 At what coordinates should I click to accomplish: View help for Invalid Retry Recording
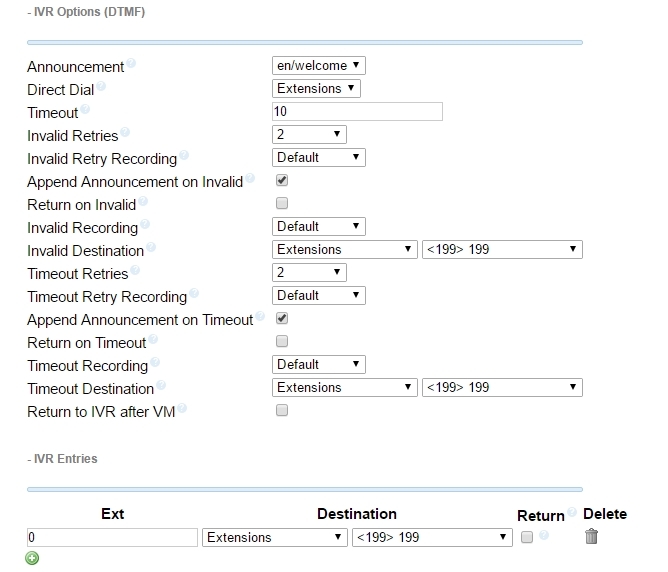pyautogui.click(x=184, y=155)
